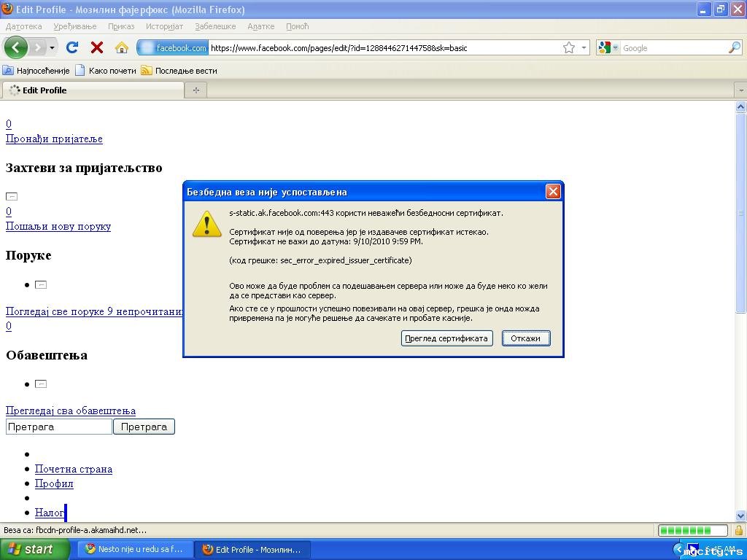The image size is (747, 560).
Task: Click the heading Захтеви за пријатељство
Action: pos(84,168)
